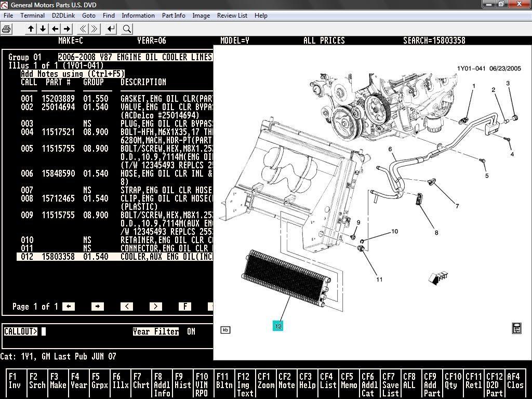Click the F8 Addl Info function button
This screenshot has height=399, width=532.
pos(162,384)
